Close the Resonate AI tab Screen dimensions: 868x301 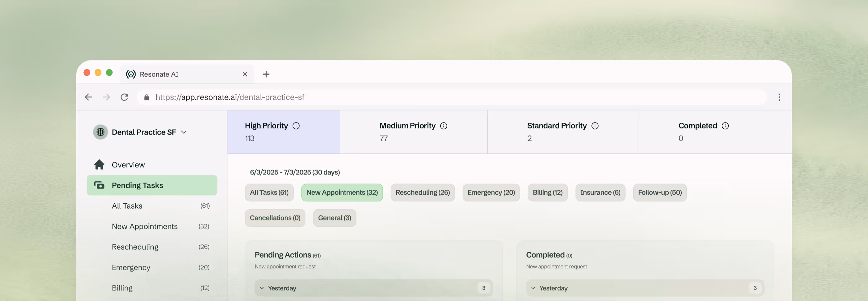(x=245, y=74)
